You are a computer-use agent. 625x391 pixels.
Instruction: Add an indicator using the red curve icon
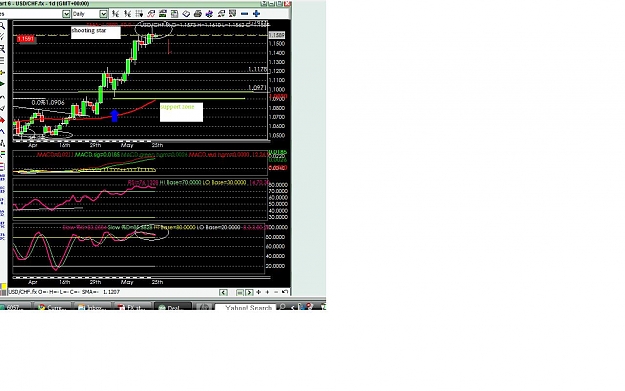click(x=151, y=14)
